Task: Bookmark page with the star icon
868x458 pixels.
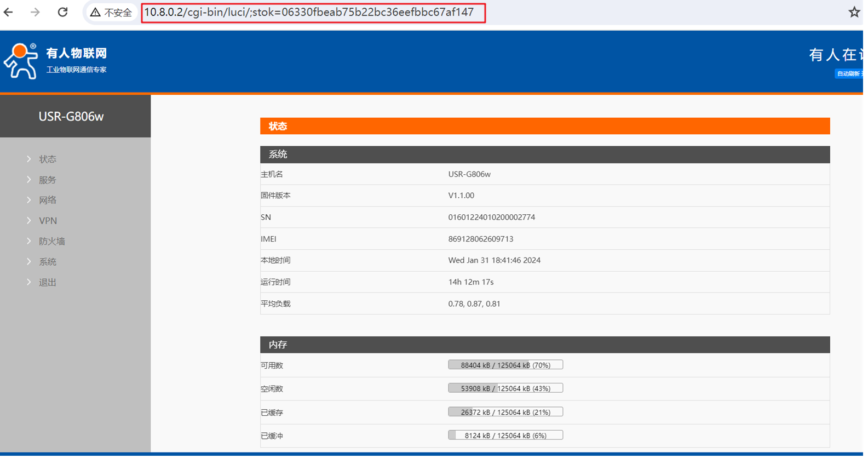Action: pos(854,12)
